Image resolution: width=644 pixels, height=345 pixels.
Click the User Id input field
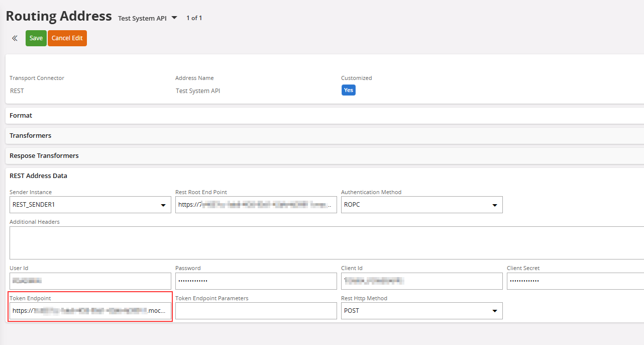click(x=90, y=281)
